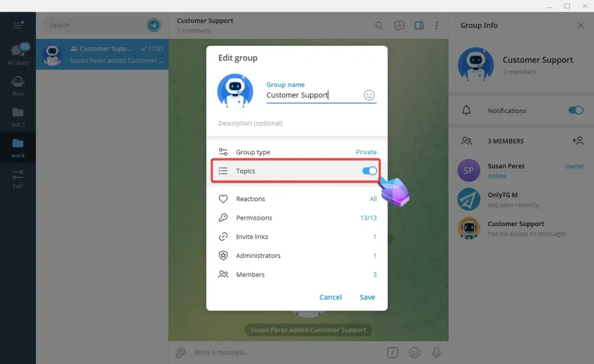Open the bot commands slash icon
This screenshot has width=594, height=364.
pyautogui.click(x=393, y=352)
